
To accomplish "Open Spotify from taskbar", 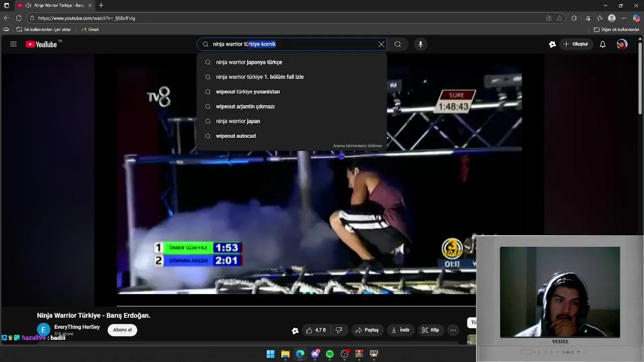I will (330, 354).
